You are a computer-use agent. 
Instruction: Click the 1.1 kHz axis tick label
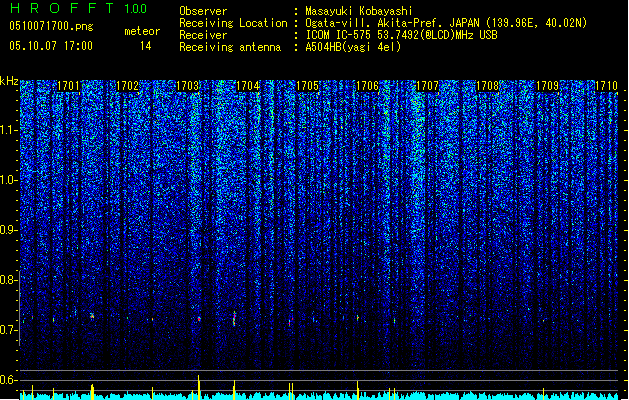click(9, 130)
